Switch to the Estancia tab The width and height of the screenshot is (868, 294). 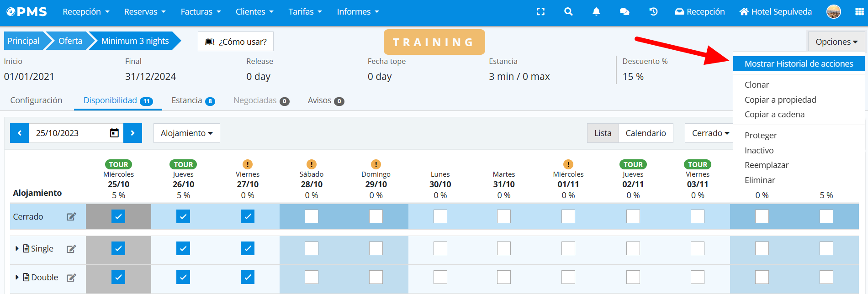(x=192, y=100)
